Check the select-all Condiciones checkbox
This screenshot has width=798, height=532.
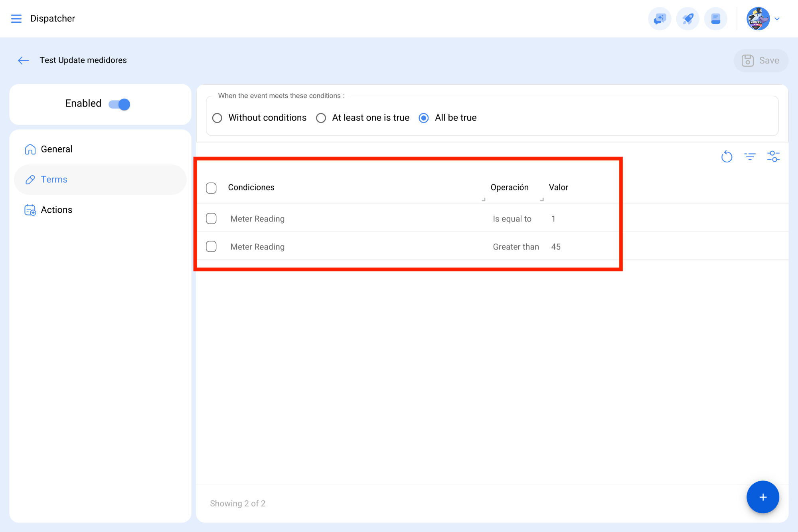tap(211, 188)
